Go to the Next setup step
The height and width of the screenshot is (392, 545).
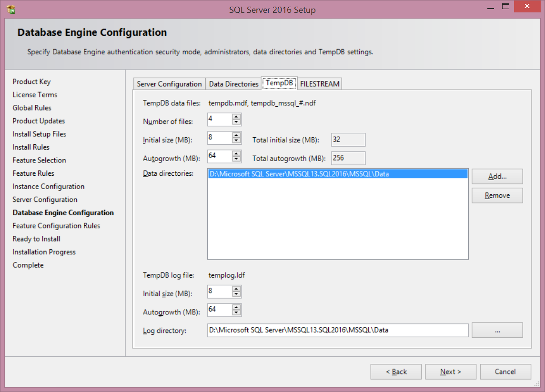450,372
